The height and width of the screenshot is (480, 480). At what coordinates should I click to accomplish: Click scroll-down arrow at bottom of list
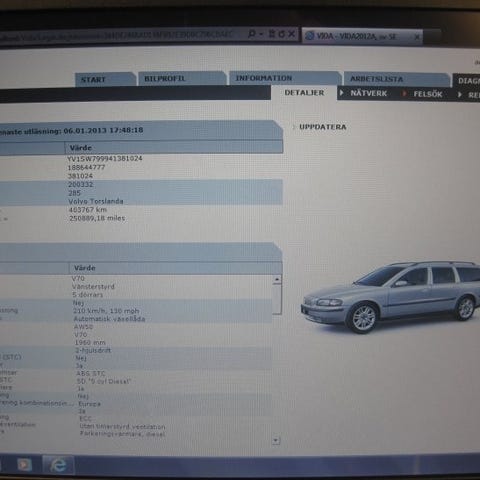pos(276,441)
